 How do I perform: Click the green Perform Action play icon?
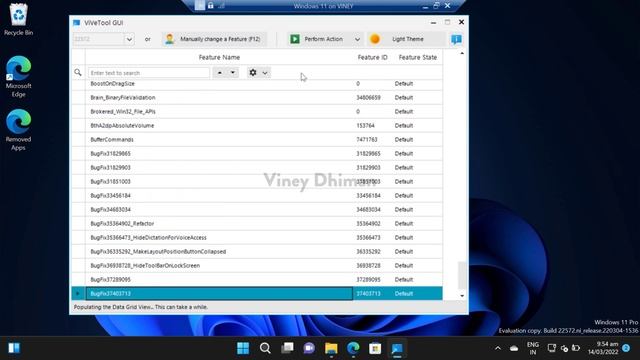click(295, 39)
